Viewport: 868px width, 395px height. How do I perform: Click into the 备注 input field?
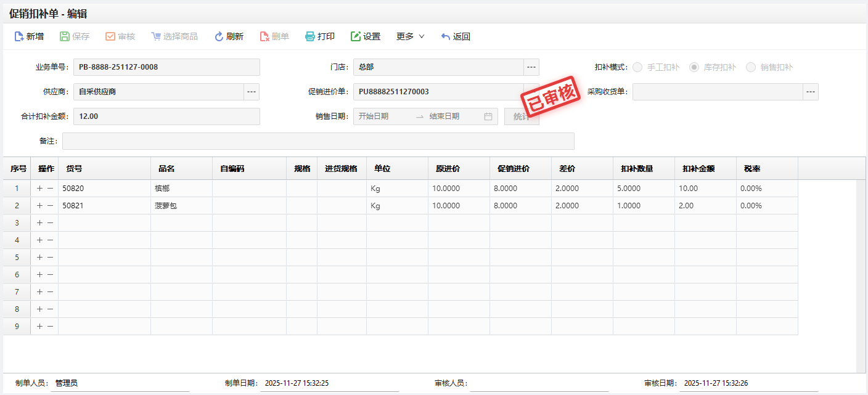pos(318,141)
